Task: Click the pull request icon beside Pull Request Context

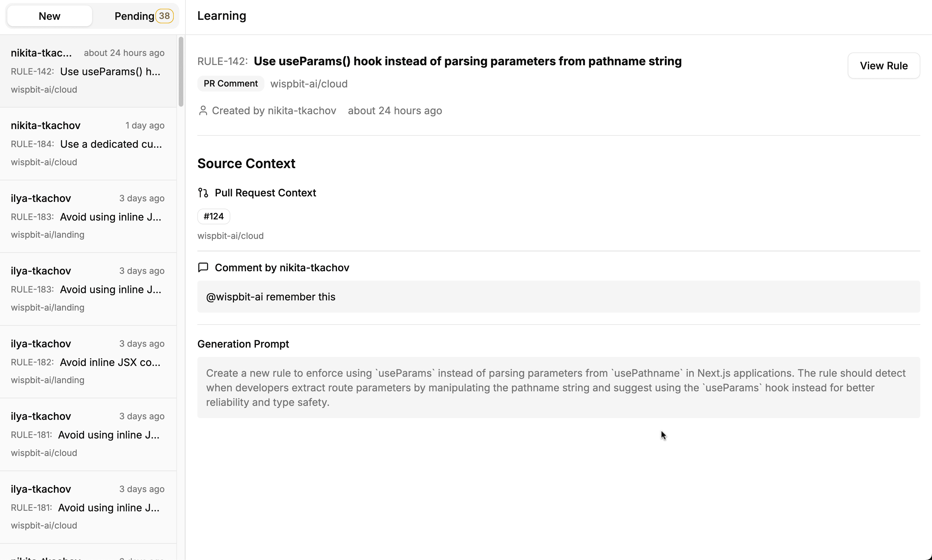Action: click(x=203, y=193)
